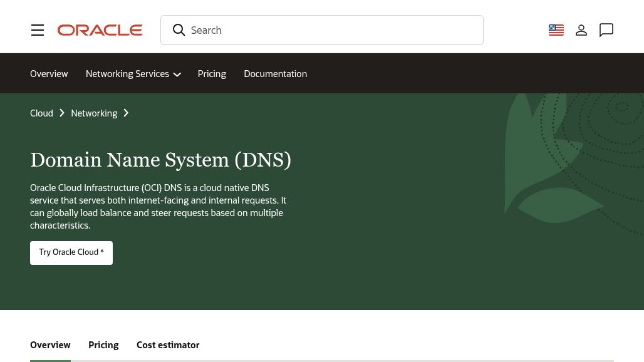
Task: Open Pricing in dark nav bar
Action: 212,74
